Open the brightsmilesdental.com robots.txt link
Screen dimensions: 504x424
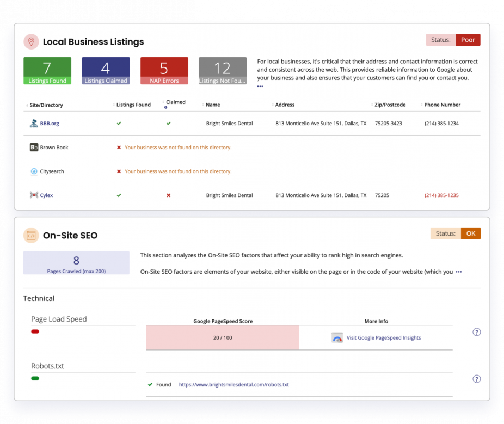[x=233, y=385]
